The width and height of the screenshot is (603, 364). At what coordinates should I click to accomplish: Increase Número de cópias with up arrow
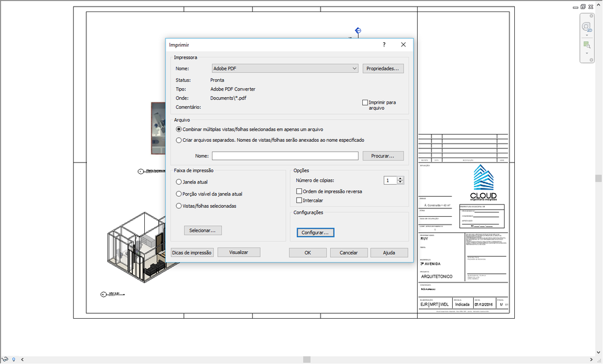pos(400,179)
